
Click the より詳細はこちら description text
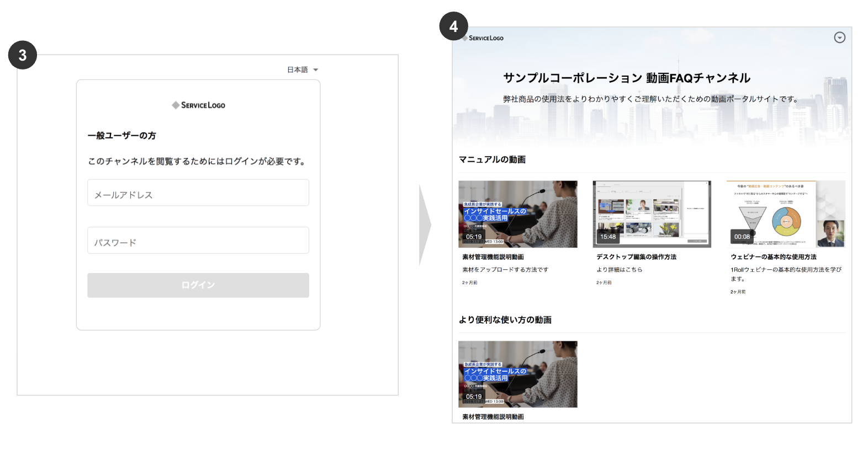[620, 270]
